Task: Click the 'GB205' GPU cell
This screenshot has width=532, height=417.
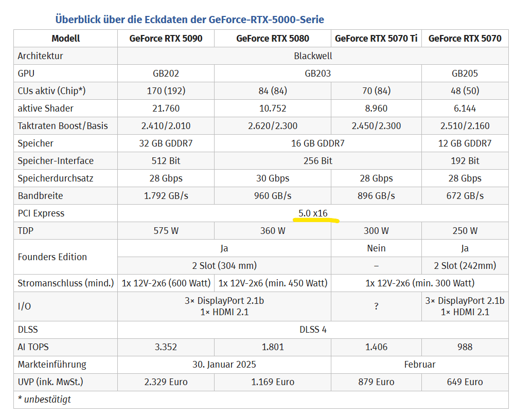Action: [465, 73]
